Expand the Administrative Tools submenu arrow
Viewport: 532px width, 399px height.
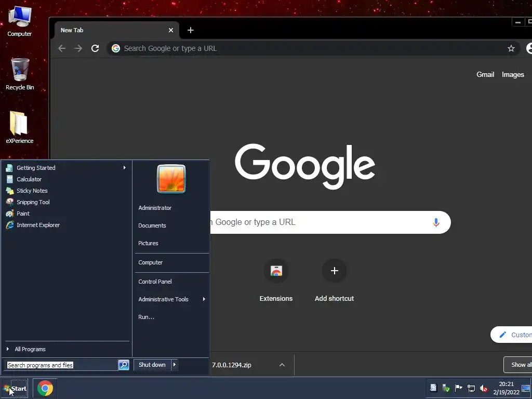pos(204,299)
